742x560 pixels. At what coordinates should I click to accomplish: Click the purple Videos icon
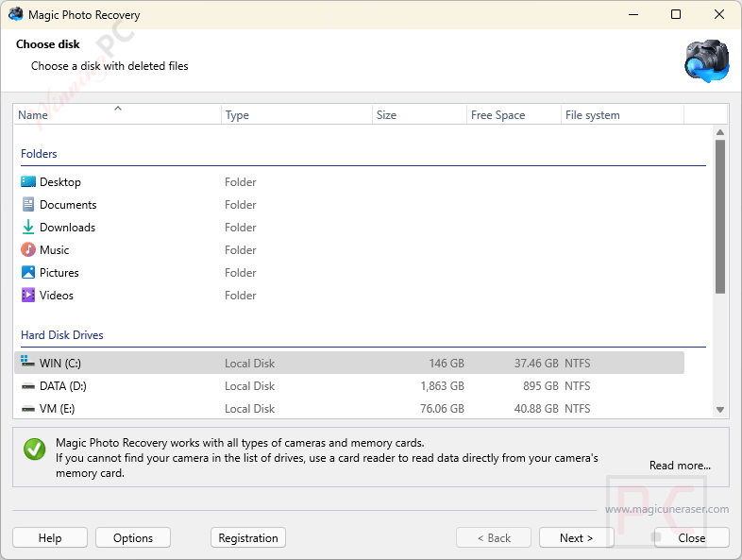click(28, 295)
